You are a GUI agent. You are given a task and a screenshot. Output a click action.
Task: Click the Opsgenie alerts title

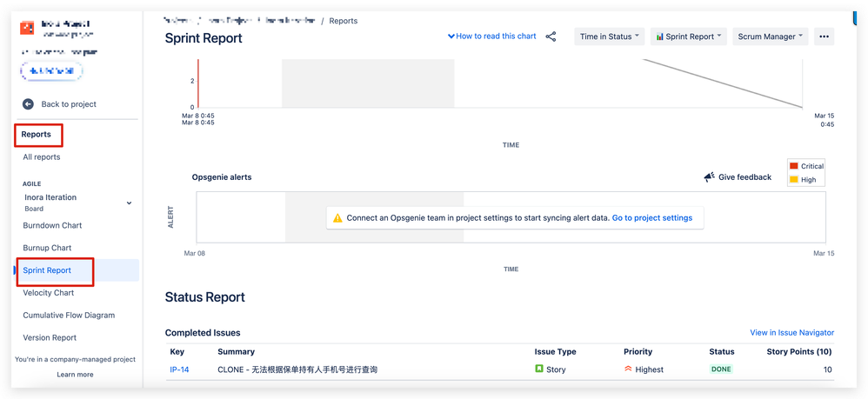tap(222, 177)
